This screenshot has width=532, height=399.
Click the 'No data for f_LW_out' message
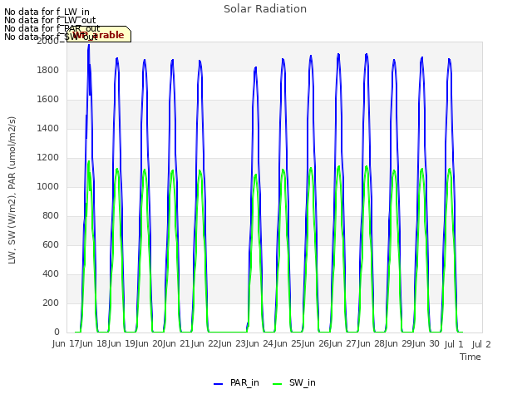coord(50,20)
